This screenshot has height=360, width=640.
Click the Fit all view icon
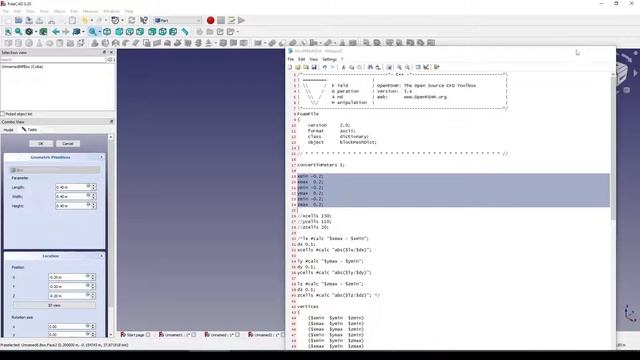pos(8,31)
